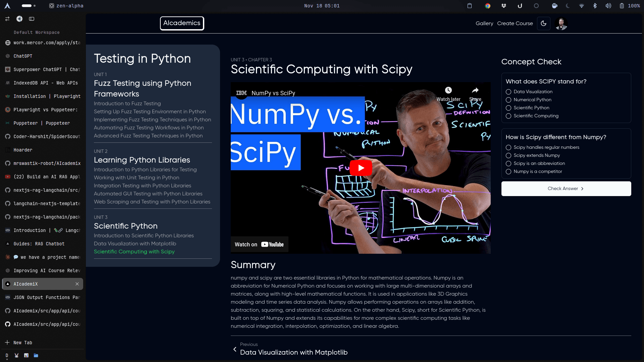Click the Share arrow icon on video
The image size is (644, 362).
475,90
